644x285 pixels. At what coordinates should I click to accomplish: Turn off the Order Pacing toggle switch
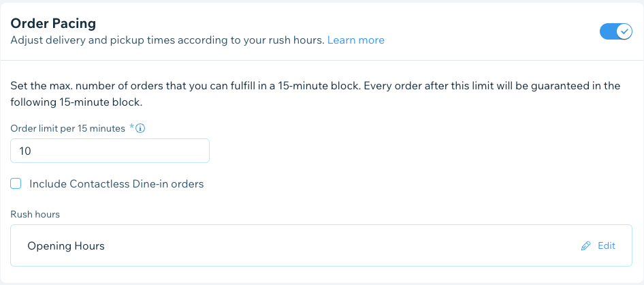(615, 31)
